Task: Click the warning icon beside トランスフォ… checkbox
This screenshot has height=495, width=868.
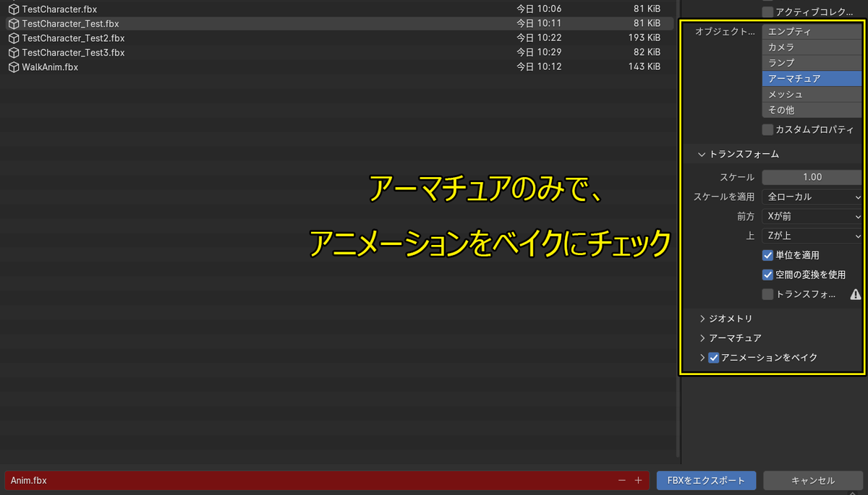Action: pos(856,294)
